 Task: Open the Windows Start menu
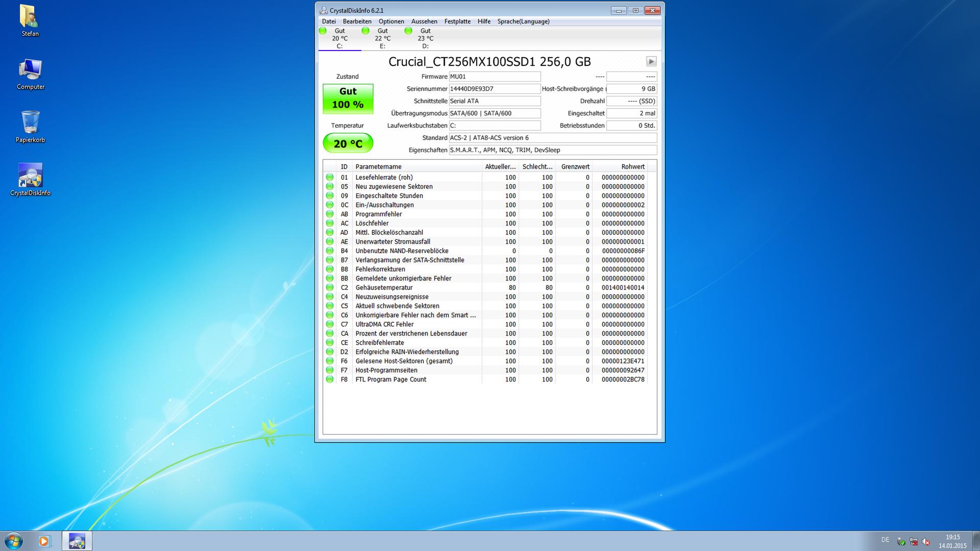tap(14, 541)
